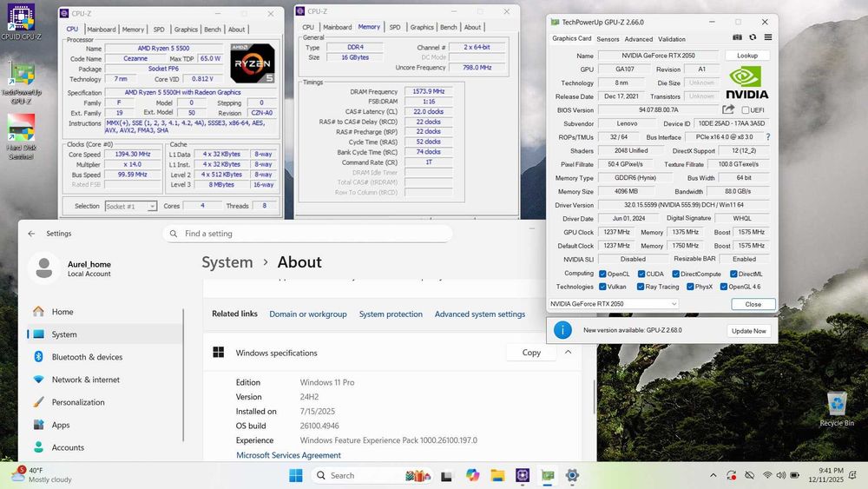Image resolution: width=868 pixels, height=489 pixels.
Task: Click the GPU-Z refresh icon
Action: [752, 38]
